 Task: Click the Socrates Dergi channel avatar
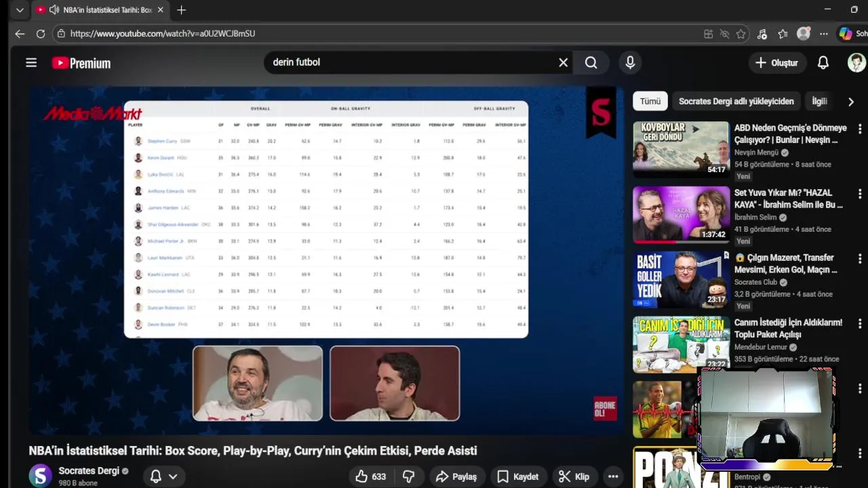pyautogui.click(x=40, y=475)
